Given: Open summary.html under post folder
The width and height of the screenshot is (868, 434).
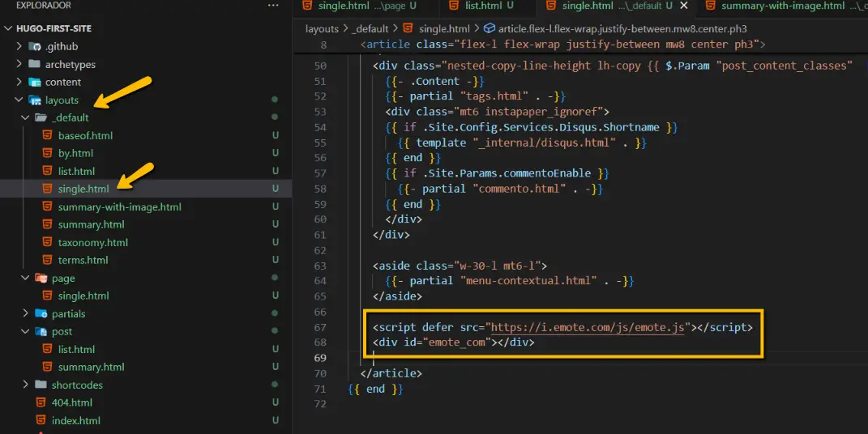Looking at the screenshot, I should (92, 367).
